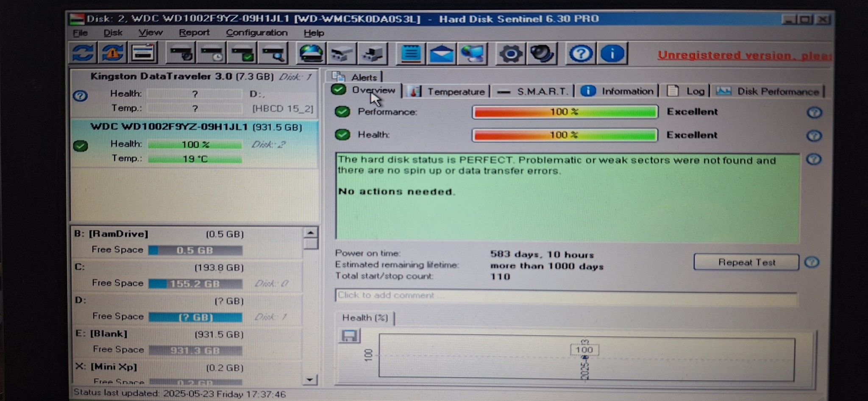Open the View menu
The height and width of the screenshot is (401, 868).
[x=150, y=33]
